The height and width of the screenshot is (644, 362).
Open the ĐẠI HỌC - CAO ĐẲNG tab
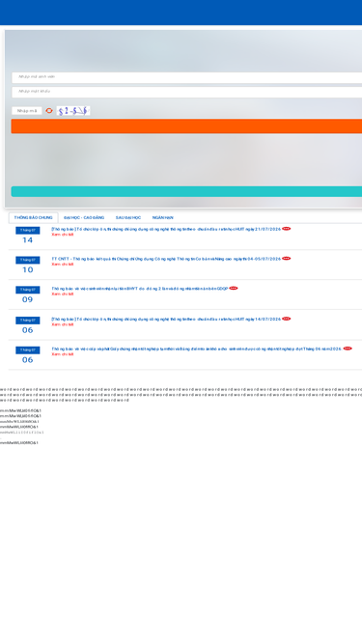click(84, 217)
